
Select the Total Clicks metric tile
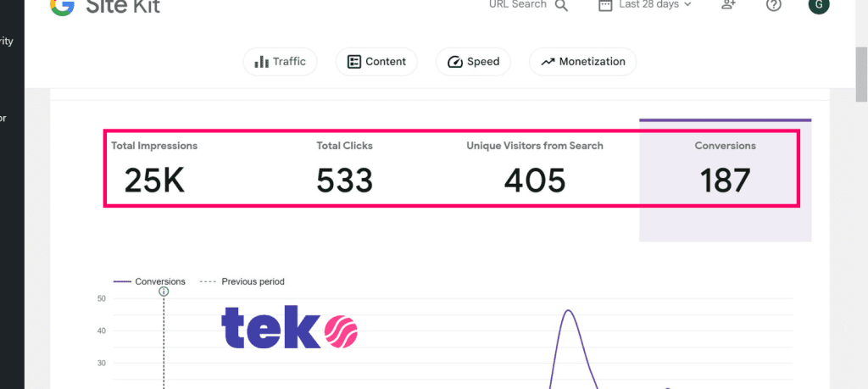click(x=344, y=169)
